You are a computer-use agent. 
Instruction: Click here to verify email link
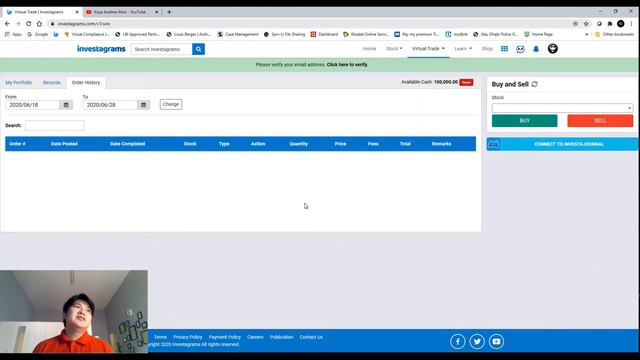347,64
